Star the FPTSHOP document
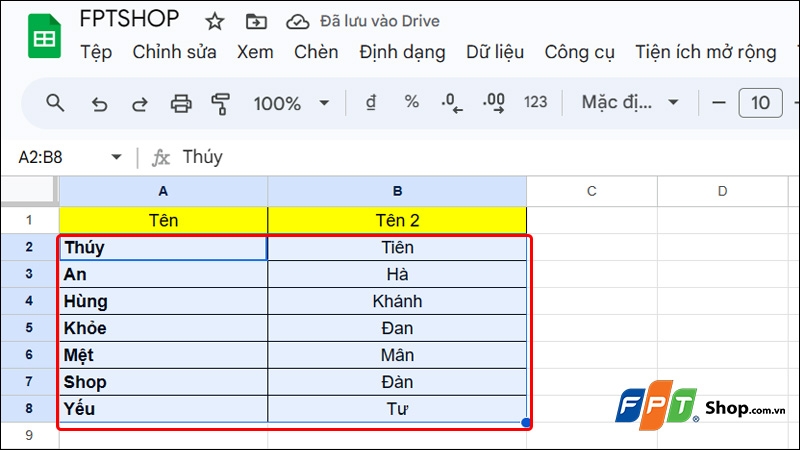This screenshot has width=800, height=450. point(214,21)
